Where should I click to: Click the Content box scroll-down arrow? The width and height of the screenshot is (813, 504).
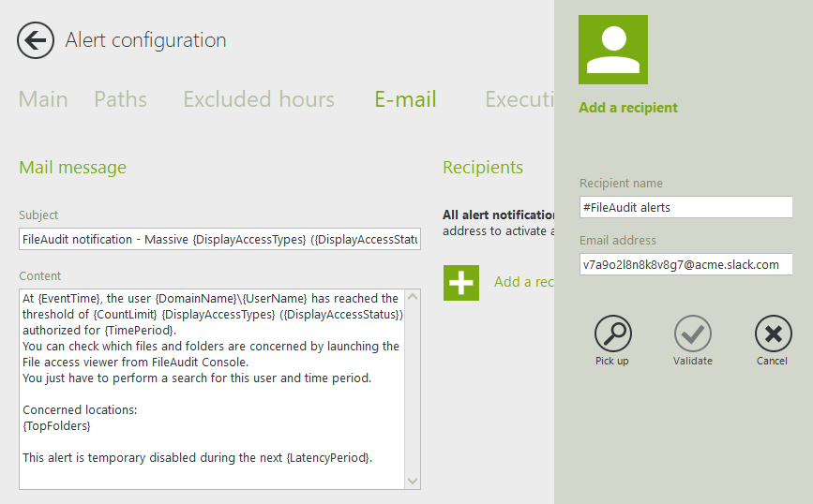click(x=413, y=481)
